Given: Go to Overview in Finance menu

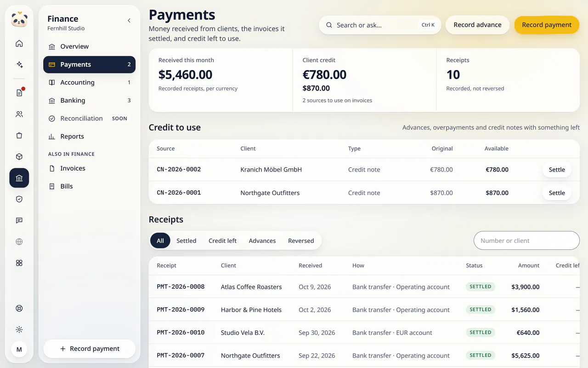Looking at the screenshot, I should click(89, 46).
